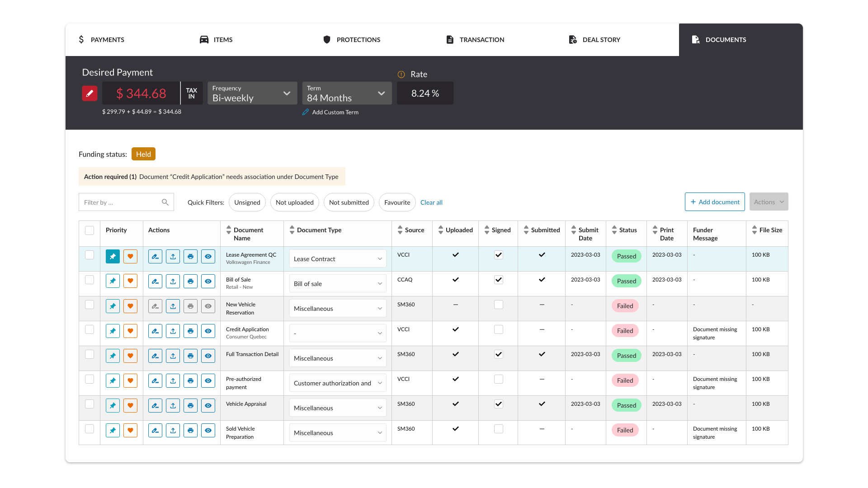Favourite the Bill of Sale row

click(130, 282)
